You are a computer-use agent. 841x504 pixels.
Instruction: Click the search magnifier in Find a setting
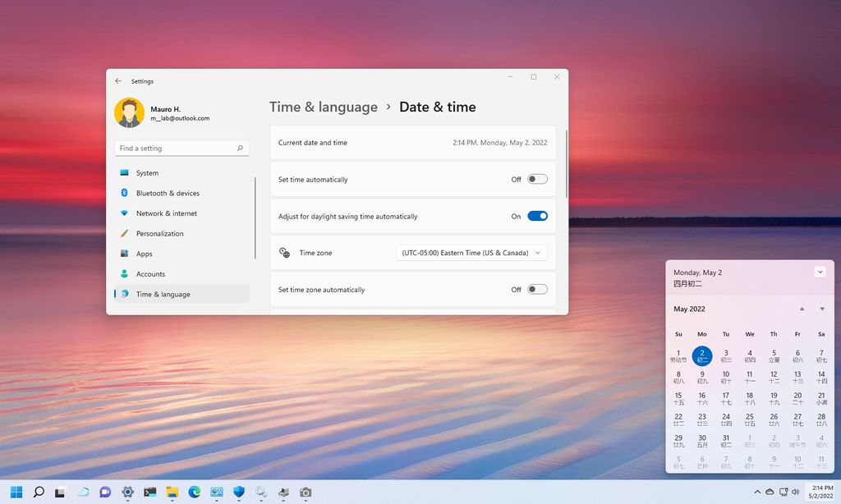239,148
